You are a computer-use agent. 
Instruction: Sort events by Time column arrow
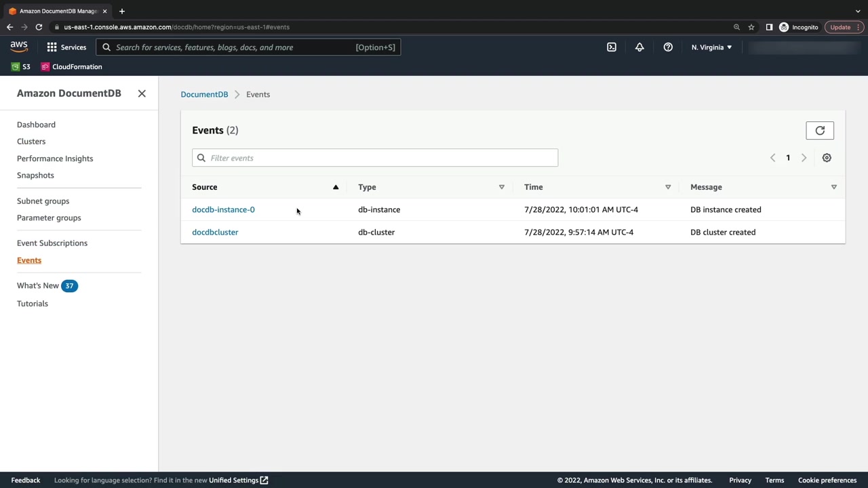tap(668, 187)
